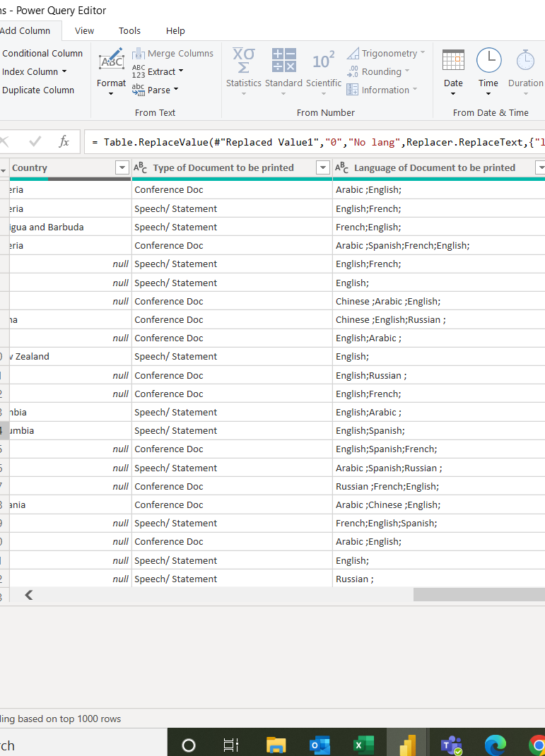Select the 'igua and Barbuda' country cell
545x756 pixels.
pos(71,227)
